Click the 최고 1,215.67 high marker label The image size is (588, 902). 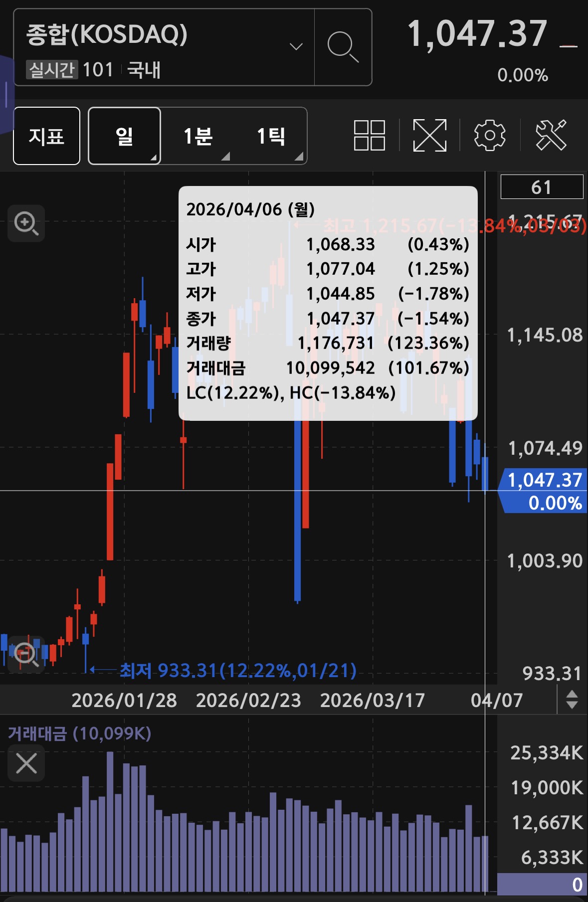tap(454, 226)
